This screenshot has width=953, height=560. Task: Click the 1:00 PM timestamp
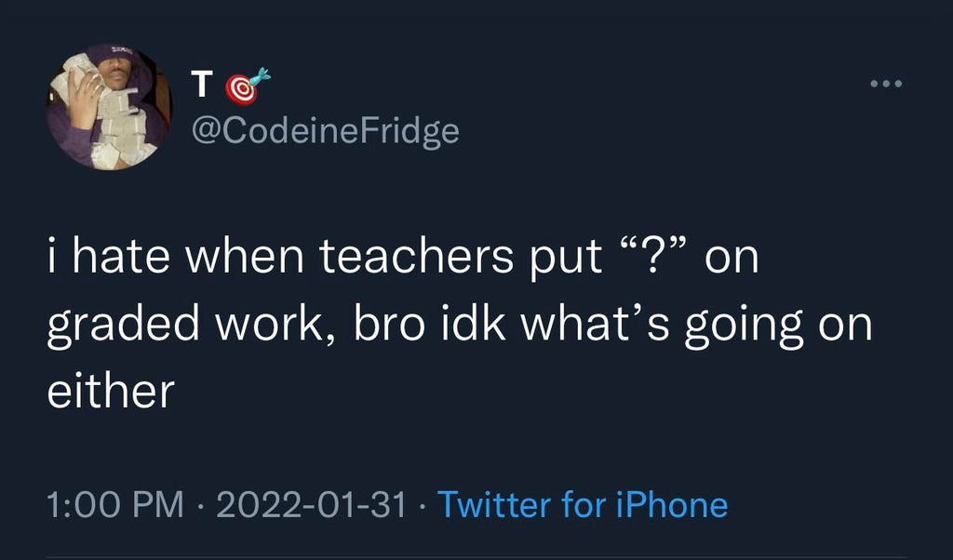(x=114, y=505)
